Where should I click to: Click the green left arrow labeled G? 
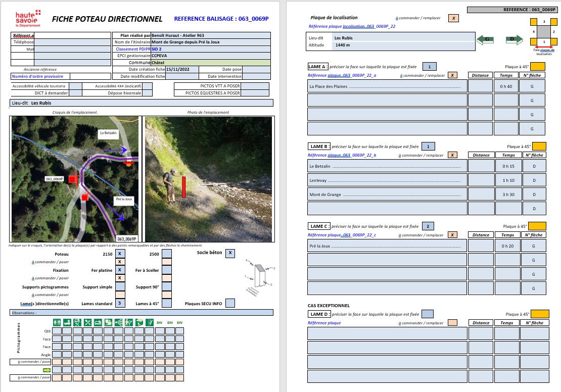(x=487, y=40)
